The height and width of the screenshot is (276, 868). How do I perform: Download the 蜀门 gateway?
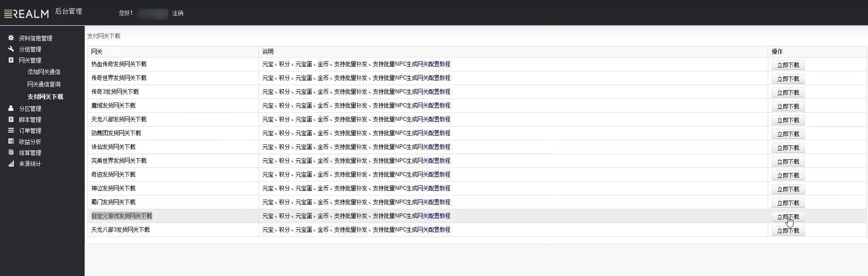(788, 203)
